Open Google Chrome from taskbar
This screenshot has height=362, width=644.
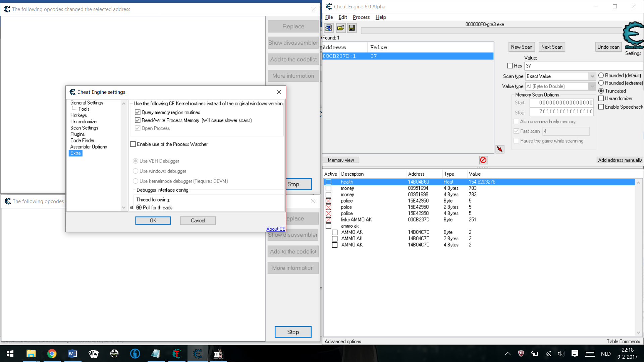[52, 354]
